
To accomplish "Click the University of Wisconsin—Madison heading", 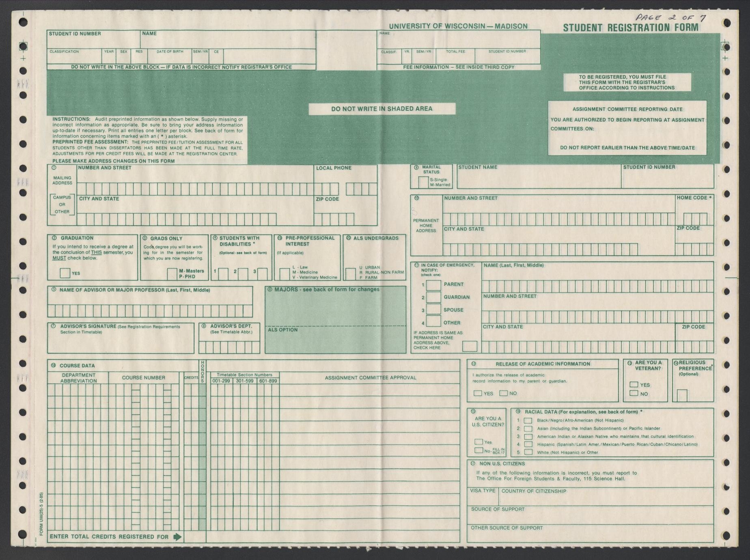I will click(x=458, y=26).
